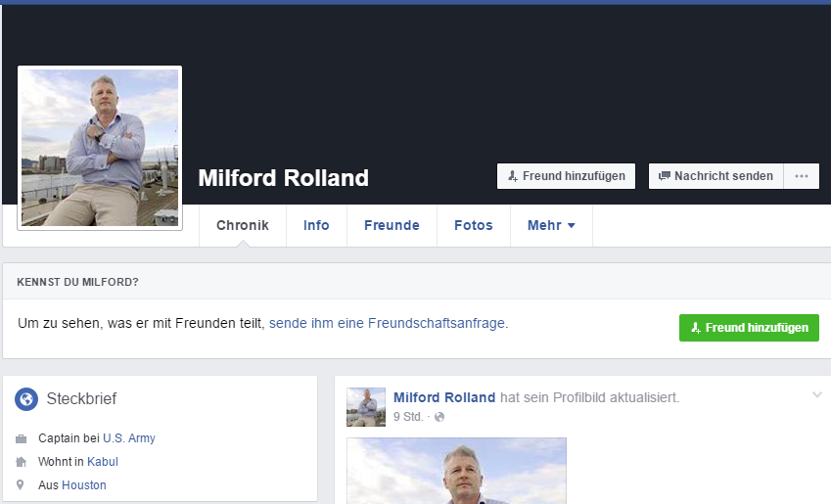Image resolution: width=831 pixels, height=504 pixels.
Task: Open the updated profile photo in post
Action: [456, 471]
